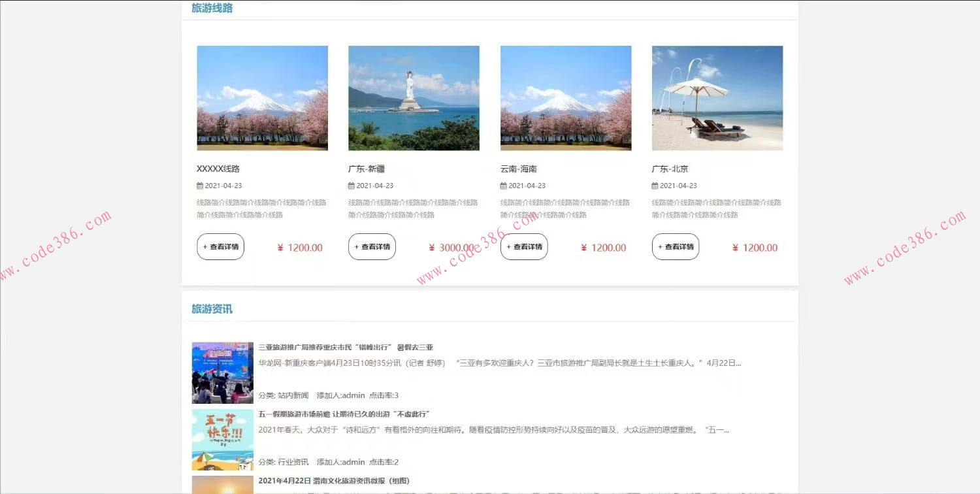
Task: Click the calendar icon on the 云南-海南 card
Action: point(503,185)
